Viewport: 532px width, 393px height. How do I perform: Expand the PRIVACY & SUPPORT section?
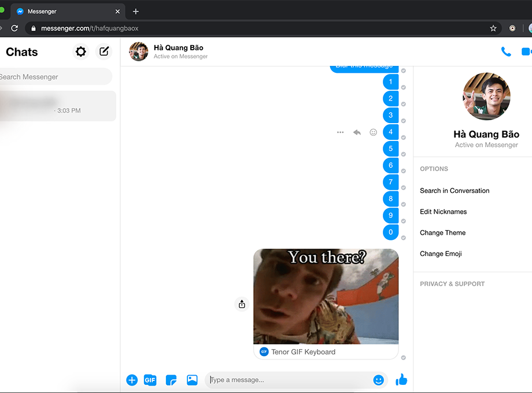click(452, 284)
